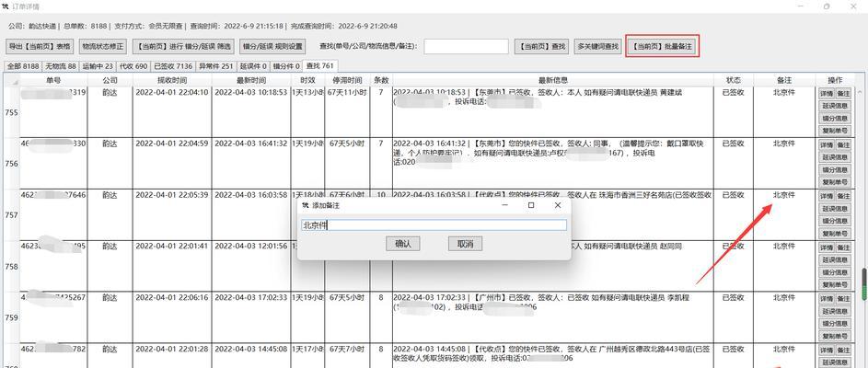Sort by the 单号 column header
The width and height of the screenshot is (868, 368).
(53, 80)
